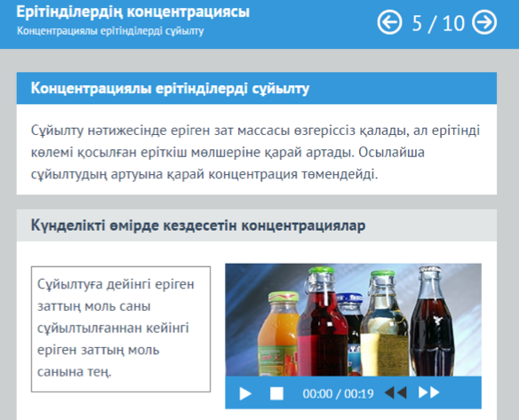The image size is (519, 420).
Task: Click the boxed text 'Сұйылтуға дейінгі еріген заттың моль саны'
Action: [x=121, y=329]
